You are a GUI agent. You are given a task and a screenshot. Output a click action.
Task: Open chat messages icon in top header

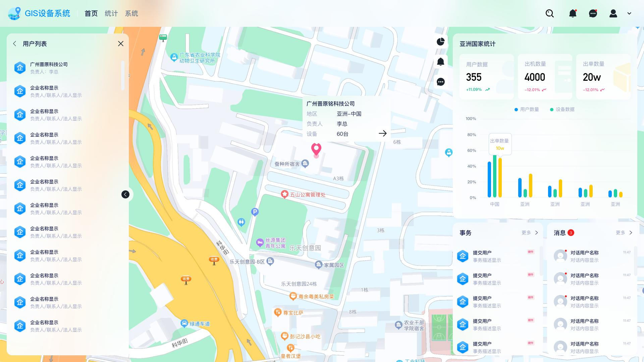click(x=593, y=13)
